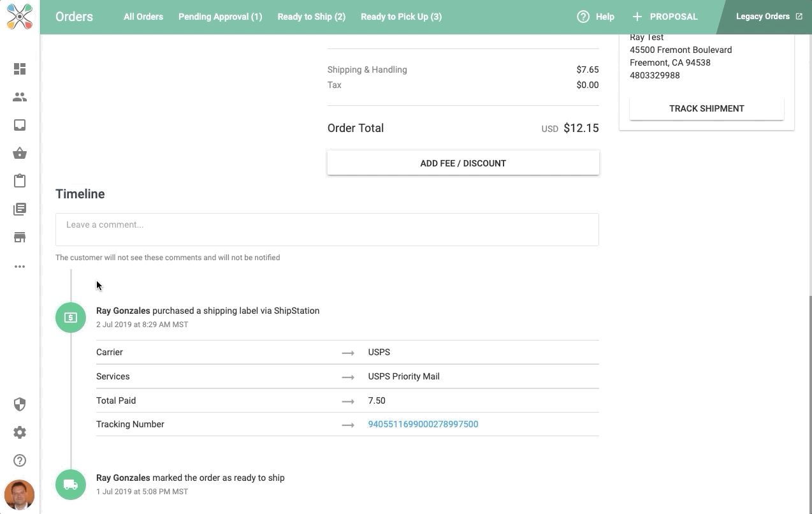Open the settings gear in the sidebar
This screenshot has width=812, height=514.
coord(20,432)
